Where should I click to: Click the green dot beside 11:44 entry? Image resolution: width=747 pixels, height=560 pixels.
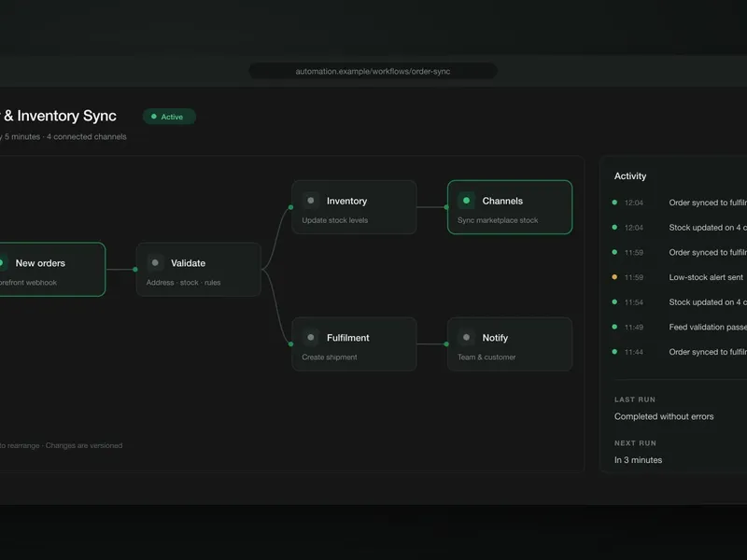coord(614,352)
